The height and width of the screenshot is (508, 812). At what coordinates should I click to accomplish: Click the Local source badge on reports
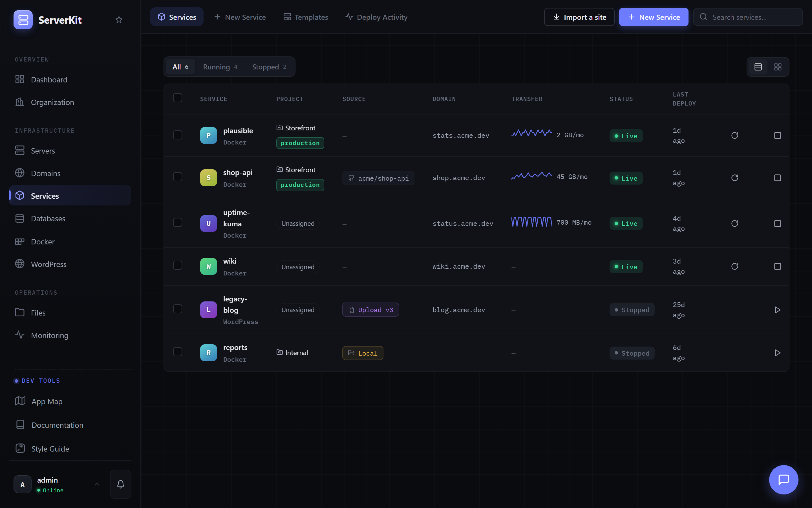pos(363,353)
